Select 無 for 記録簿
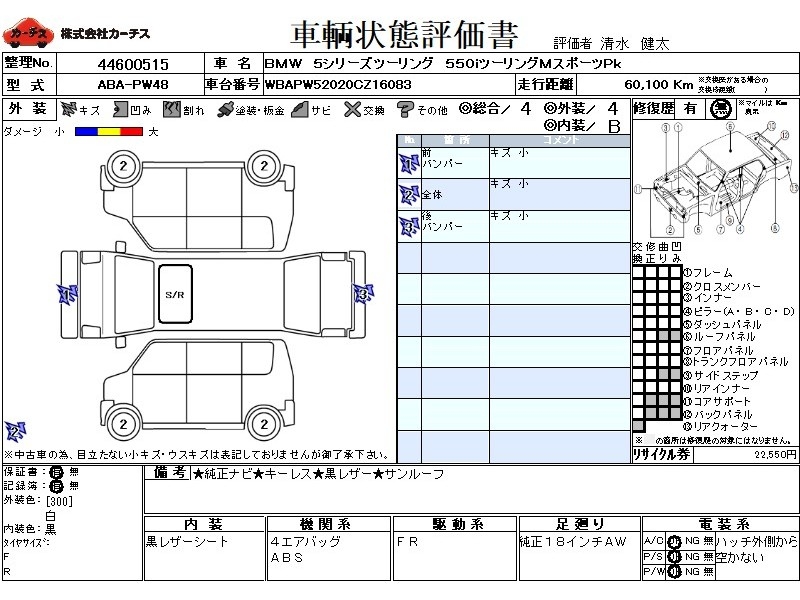Image resolution: width=800 pixels, height=600 pixels. click(x=74, y=486)
